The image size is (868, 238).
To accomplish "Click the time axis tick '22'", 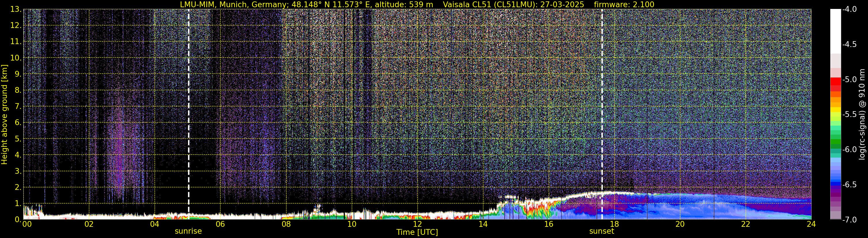I will point(746,224).
